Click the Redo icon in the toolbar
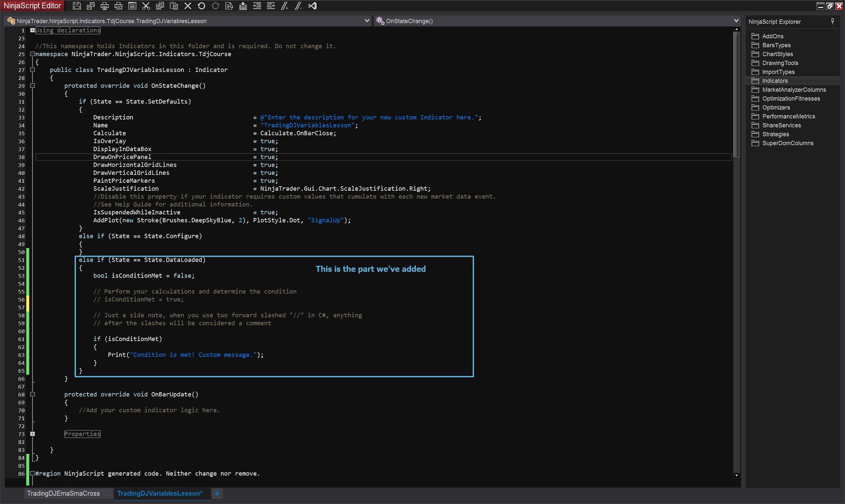845x504 pixels. [214, 6]
